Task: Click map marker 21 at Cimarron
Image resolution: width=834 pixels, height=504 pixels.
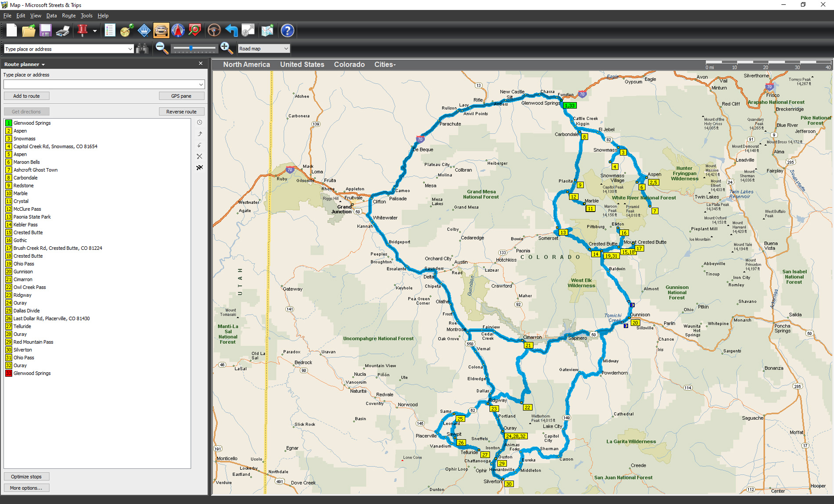Action: click(528, 346)
